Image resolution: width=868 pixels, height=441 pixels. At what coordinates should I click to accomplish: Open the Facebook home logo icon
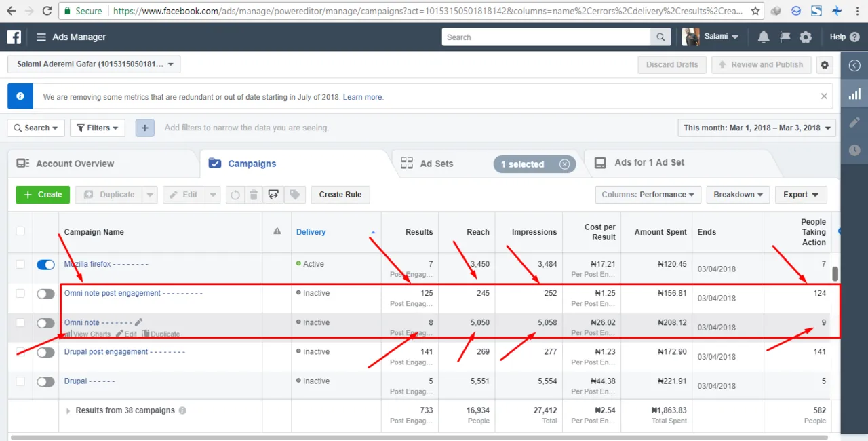coord(14,37)
